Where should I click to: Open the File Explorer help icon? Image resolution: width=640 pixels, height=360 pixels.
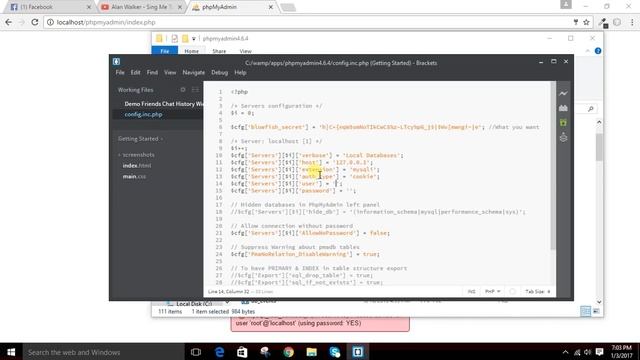click(x=598, y=51)
